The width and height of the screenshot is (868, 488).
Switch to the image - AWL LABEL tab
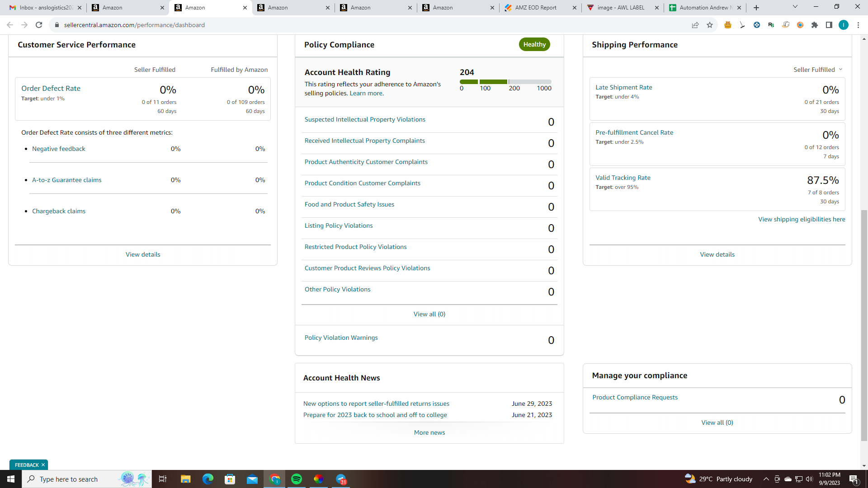tap(623, 8)
